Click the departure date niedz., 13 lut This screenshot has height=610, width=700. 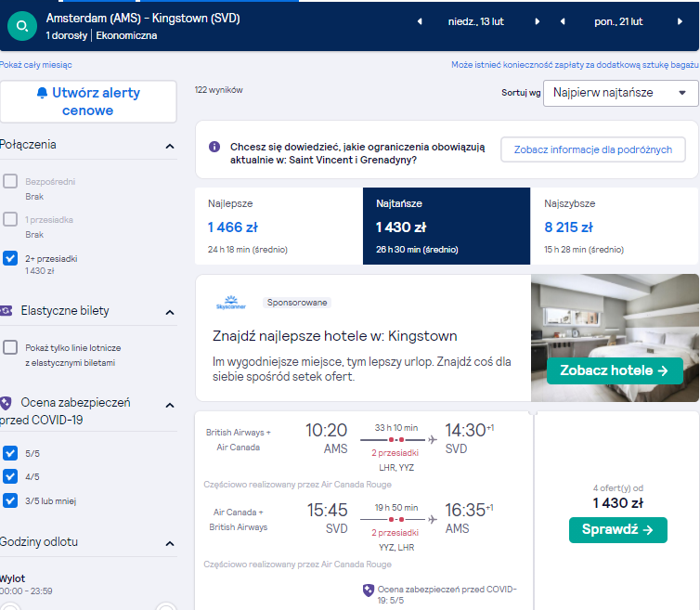click(x=476, y=21)
